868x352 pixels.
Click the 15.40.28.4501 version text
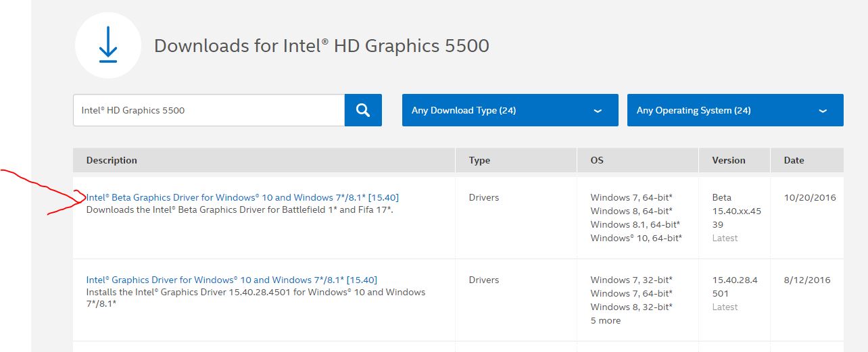coord(735,286)
